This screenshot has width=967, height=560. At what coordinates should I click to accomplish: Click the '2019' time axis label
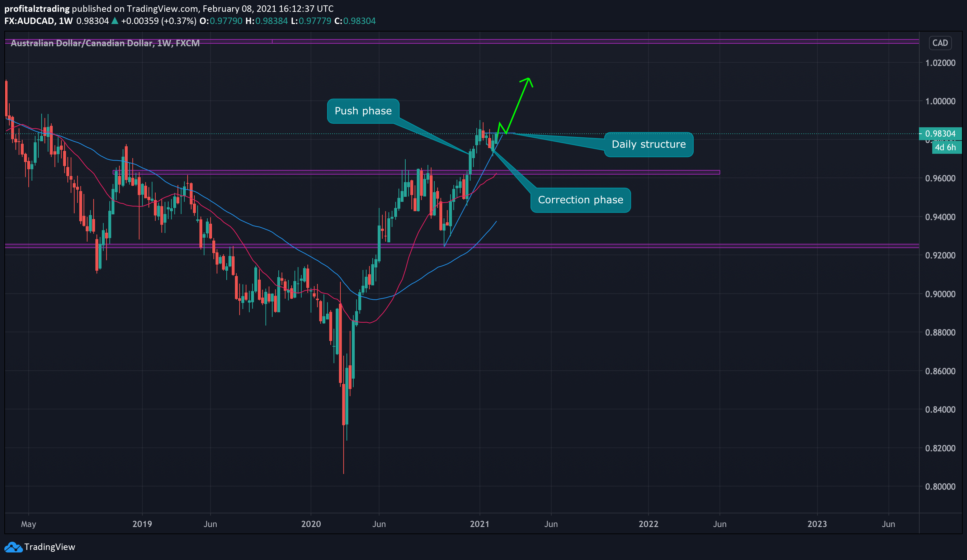point(142,524)
